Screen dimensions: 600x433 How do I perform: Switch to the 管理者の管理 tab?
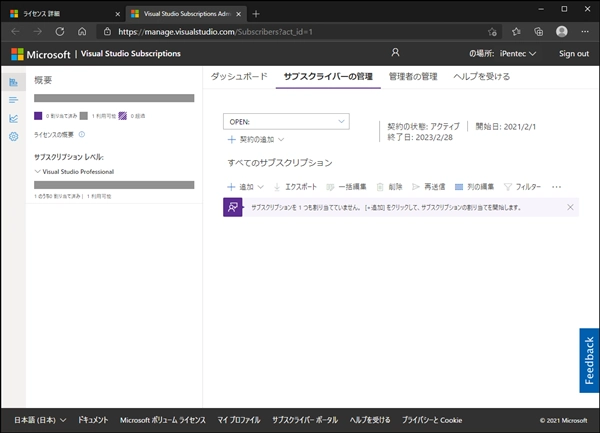coord(413,77)
